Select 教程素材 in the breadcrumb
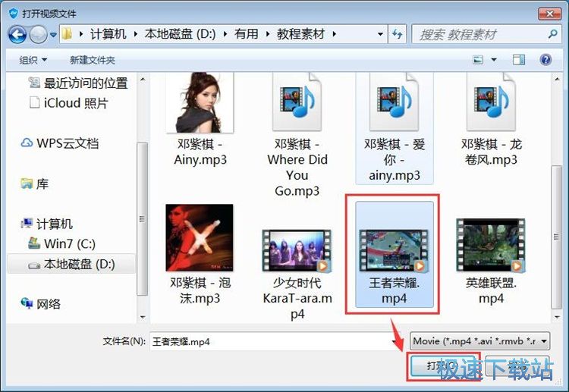Screen dimensions: 569x392 tap(301, 34)
